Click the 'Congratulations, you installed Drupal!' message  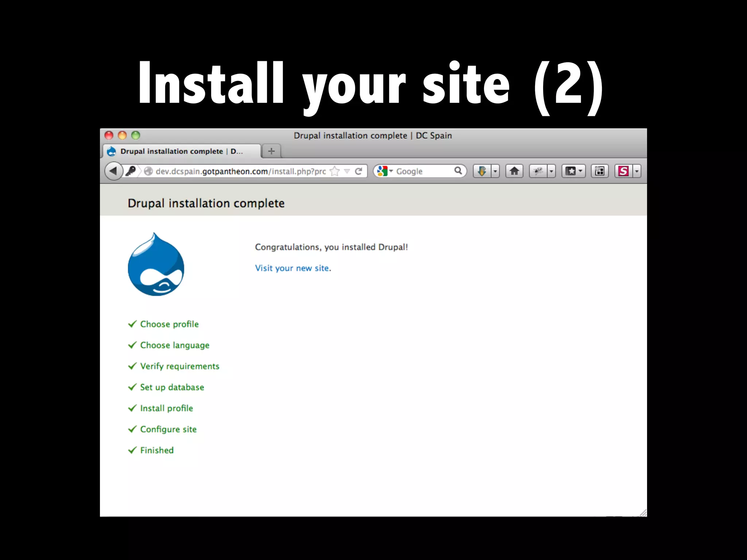[x=331, y=247]
